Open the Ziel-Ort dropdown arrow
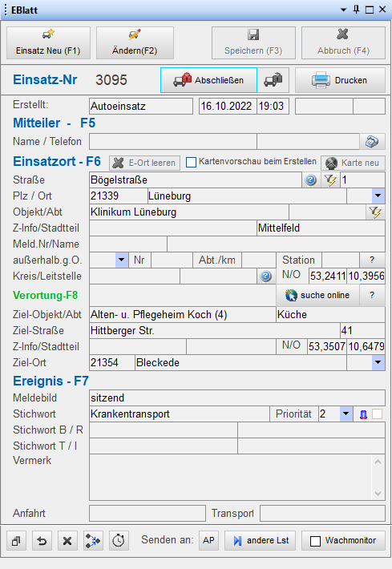The height and width of the screenshot is (569, 392). coord(378,362)
